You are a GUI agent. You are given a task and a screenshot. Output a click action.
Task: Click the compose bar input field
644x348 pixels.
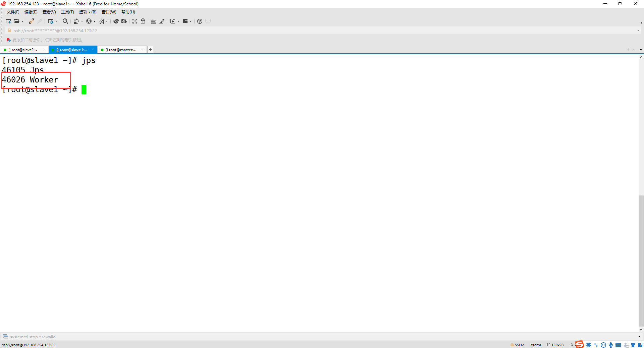(322, 337)
